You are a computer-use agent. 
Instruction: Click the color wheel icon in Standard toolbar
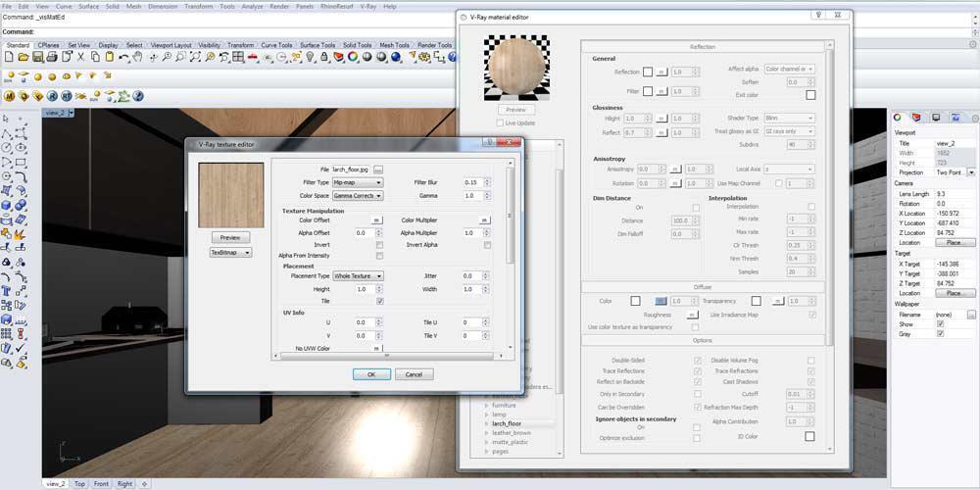pos(353,57)
